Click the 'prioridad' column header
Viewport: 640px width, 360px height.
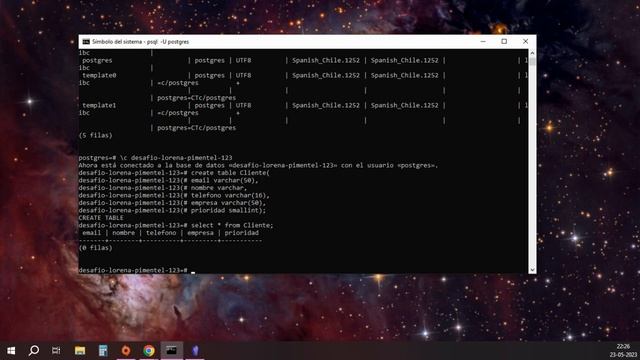[242, 233]
